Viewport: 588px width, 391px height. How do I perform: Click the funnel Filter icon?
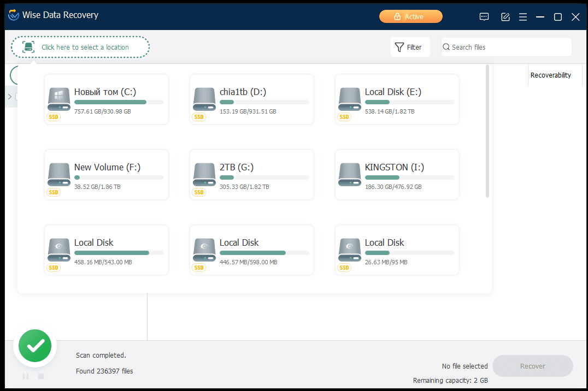point(399,47)
